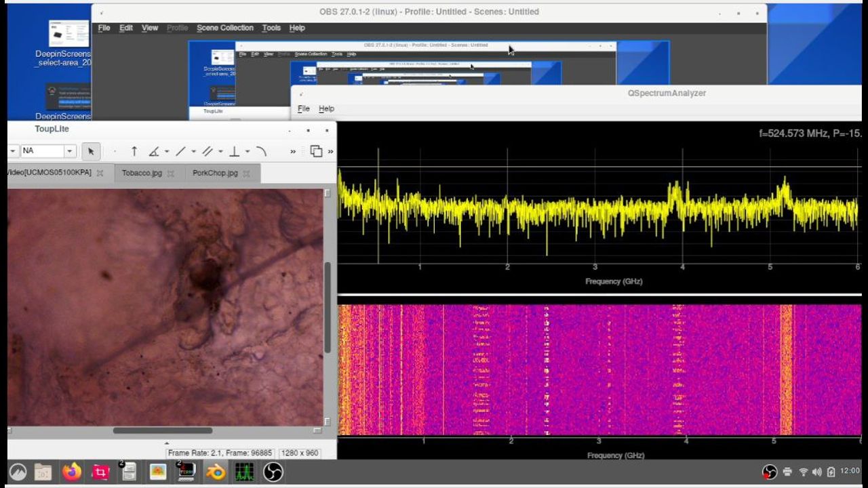Pick the perpendicular line measurement tool
Image resolution: width=868 pixels, height=488 pixels.
pyautogui.click(x=235, y=151)
